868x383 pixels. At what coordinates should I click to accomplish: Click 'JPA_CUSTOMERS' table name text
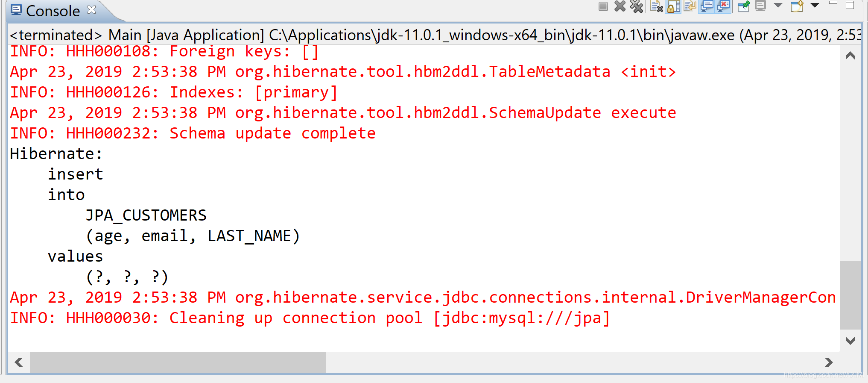click(x=146, y=215)
